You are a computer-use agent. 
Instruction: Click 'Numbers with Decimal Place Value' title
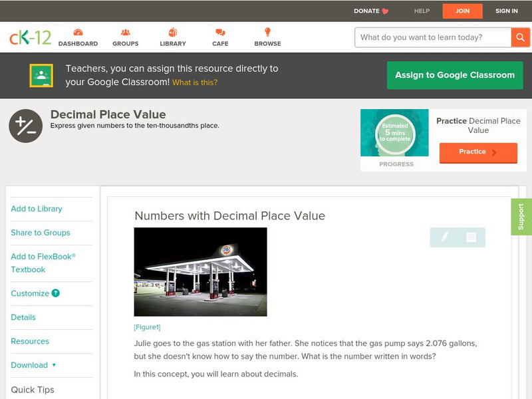(x=229, y=215)
